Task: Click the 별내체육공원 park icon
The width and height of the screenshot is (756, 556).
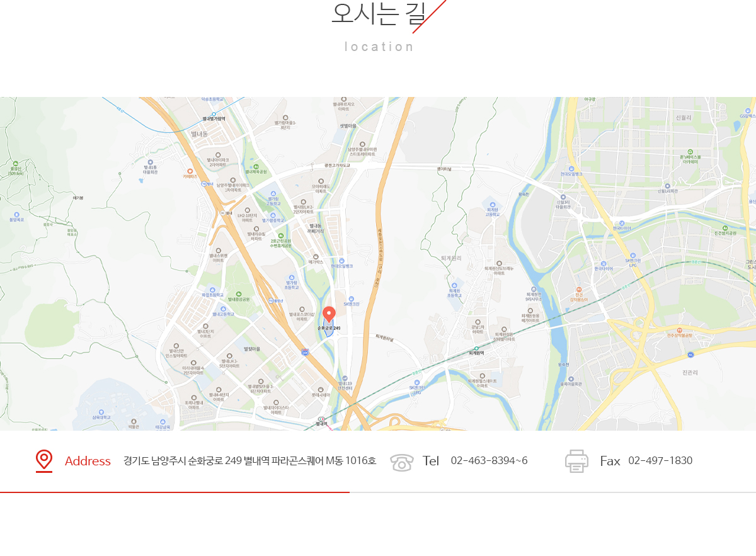Action: [256, 166]
